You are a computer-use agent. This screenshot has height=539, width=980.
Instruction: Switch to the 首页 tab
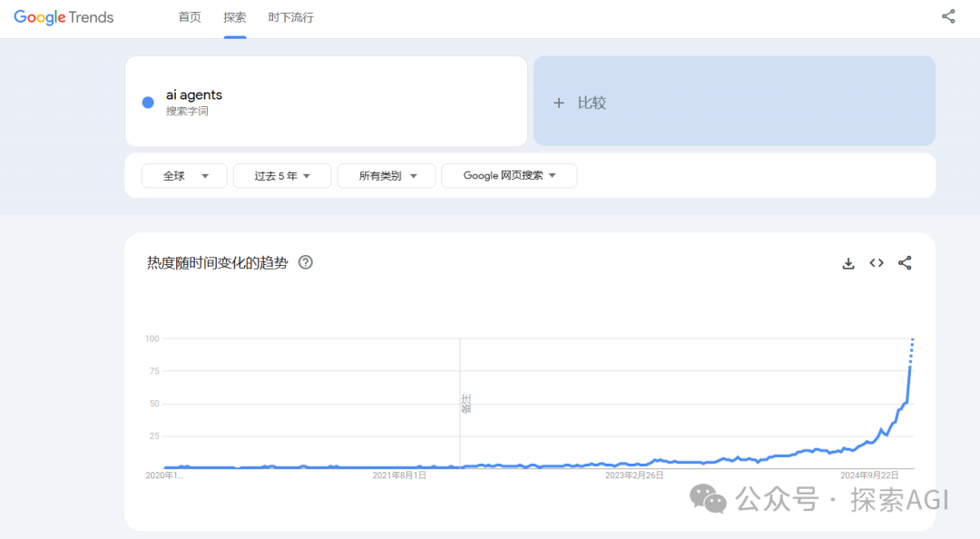pos(189,16)
